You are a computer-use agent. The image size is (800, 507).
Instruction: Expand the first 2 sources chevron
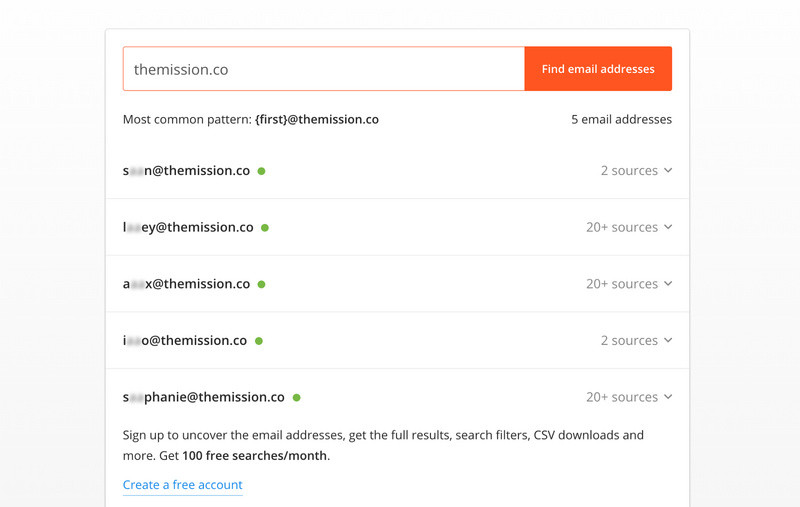point(668,171)
